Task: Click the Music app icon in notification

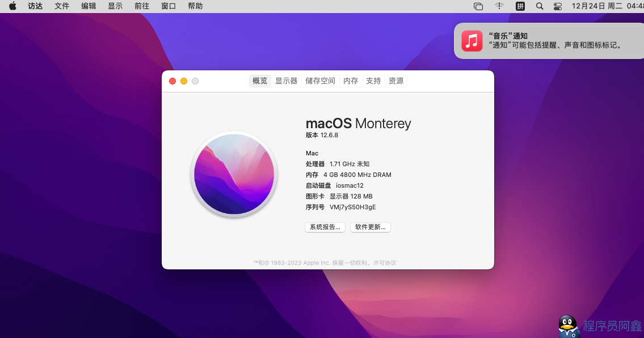Action: click(472, 41)
